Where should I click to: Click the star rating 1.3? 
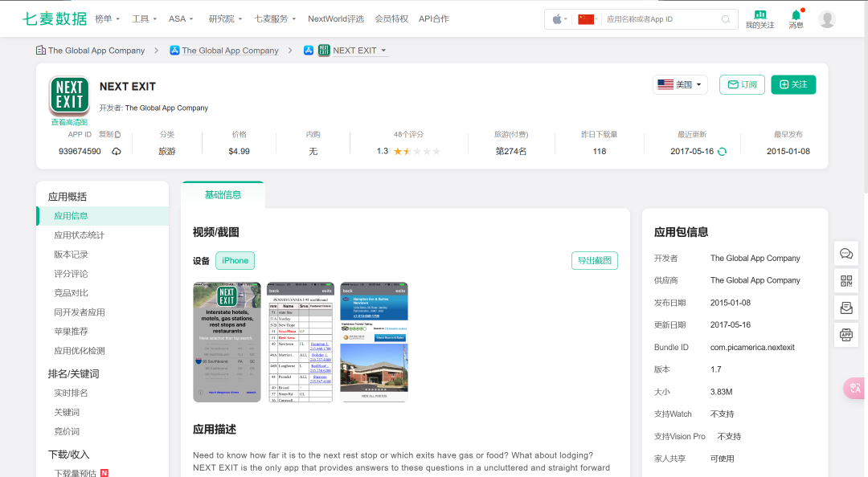(x=408, y=151)
